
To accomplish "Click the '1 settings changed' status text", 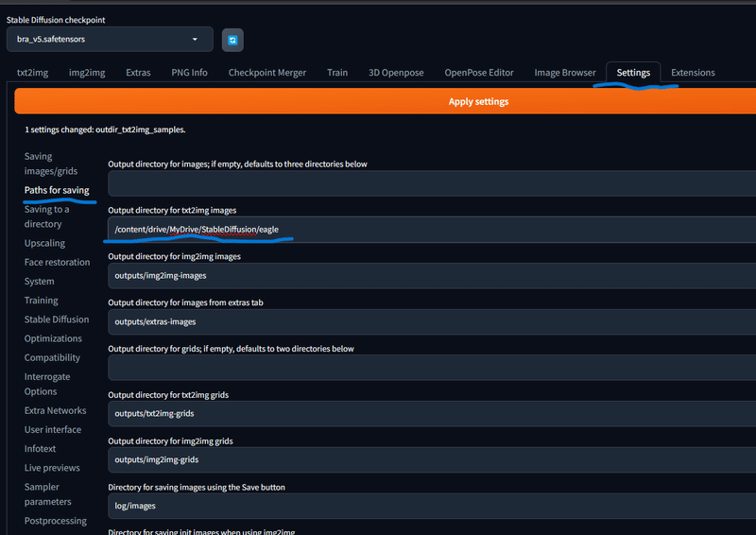I will click(x=105, y=129).
